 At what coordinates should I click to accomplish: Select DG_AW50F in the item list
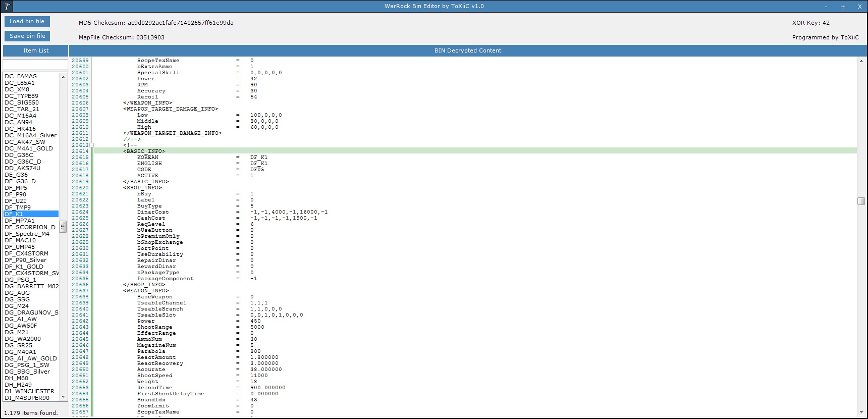coord(21,326)
